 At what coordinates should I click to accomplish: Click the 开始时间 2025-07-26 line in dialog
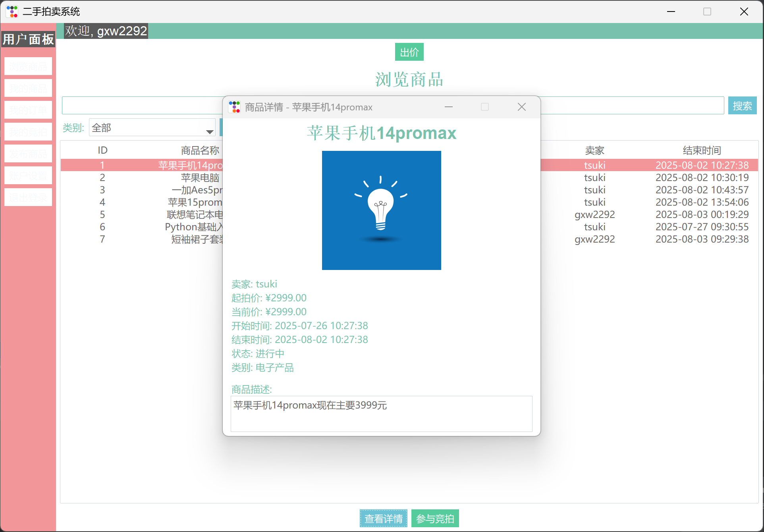pos(299,326)
